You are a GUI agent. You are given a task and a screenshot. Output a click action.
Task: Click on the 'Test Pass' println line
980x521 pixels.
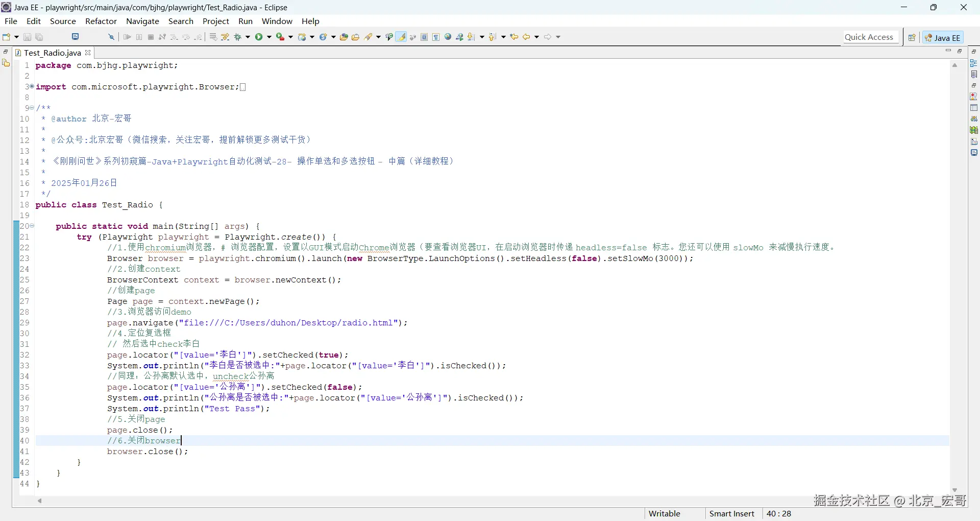tap(188, 409)
